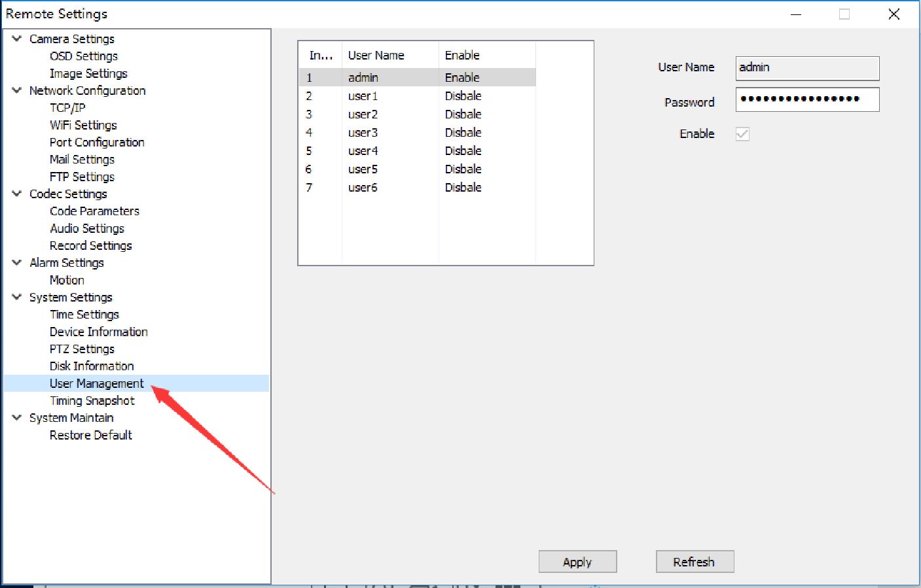Open the Mail Settings page

click(x=82, y=160)
